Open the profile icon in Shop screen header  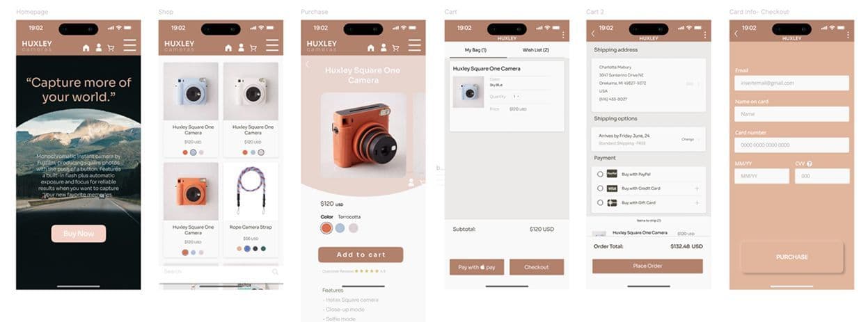click(241, 48)
